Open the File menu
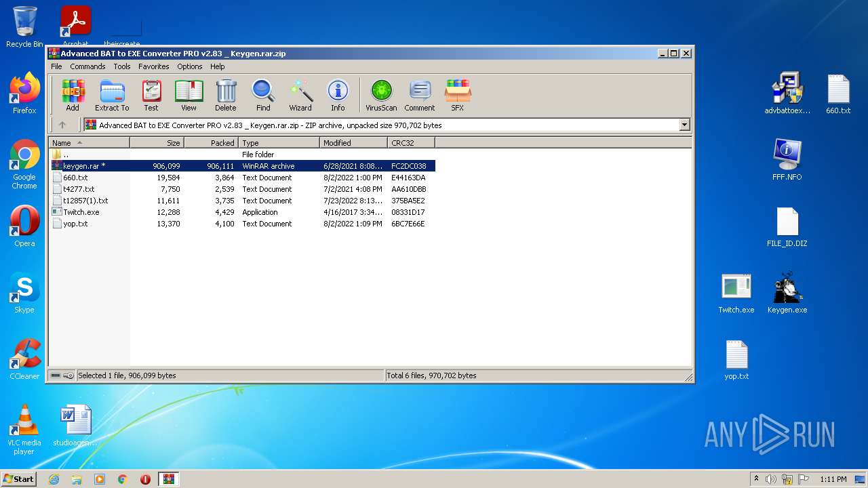Image resolution: width=868 pixels, height=488 pixels. (56, 66)
